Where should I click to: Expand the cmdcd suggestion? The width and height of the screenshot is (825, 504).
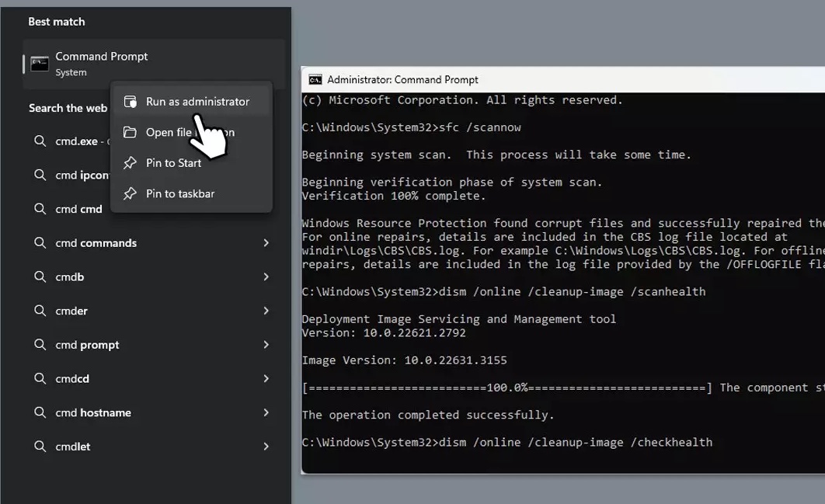[x=266, y=378]
